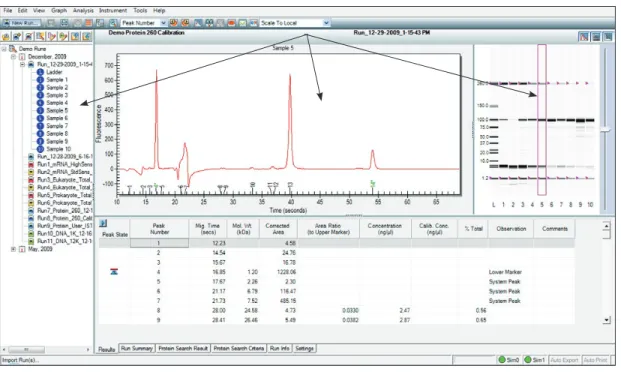The image size is (621, 372).
Task: Click the results table scroll-up arrow
Action: tap(606, 226)
